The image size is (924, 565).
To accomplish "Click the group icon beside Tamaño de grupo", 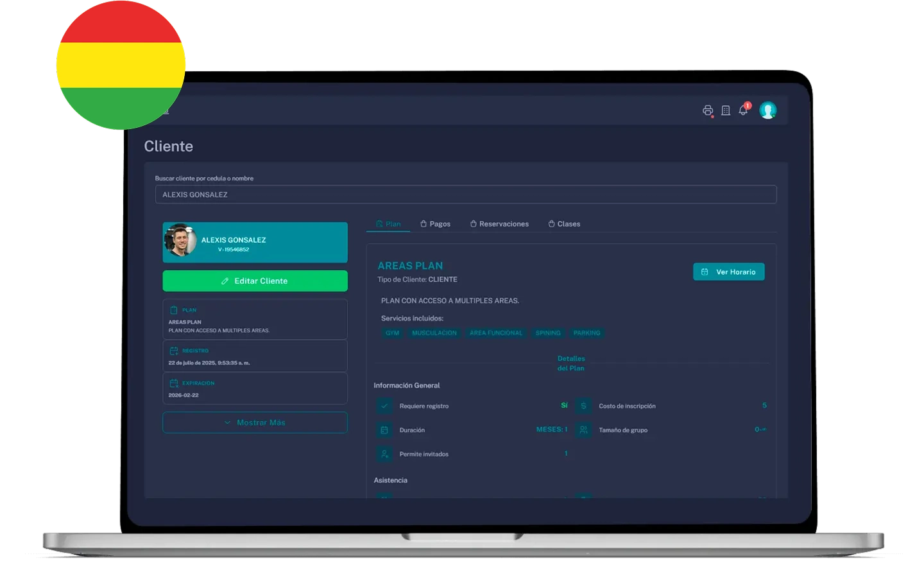I will [x=583, y=430].
